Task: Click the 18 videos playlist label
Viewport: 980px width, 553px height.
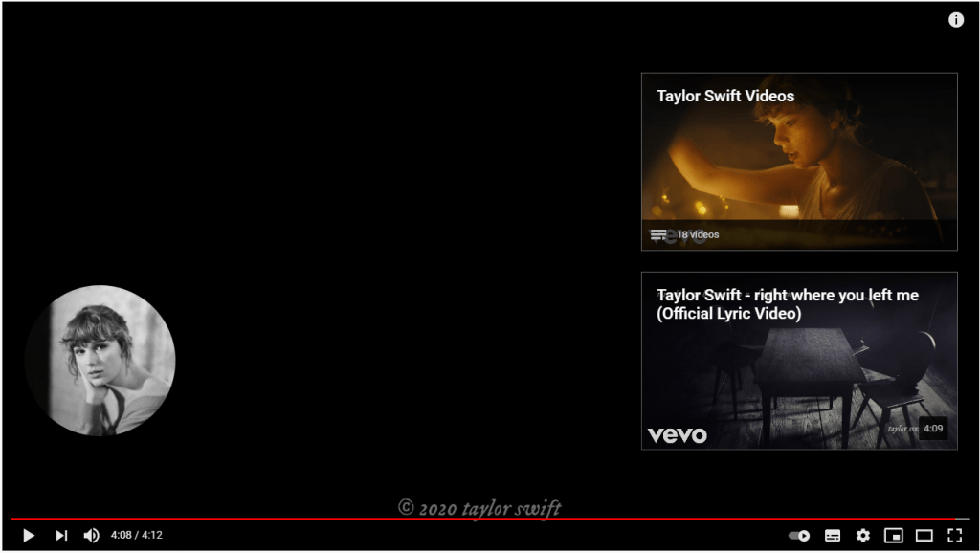Action: [698, 235]
